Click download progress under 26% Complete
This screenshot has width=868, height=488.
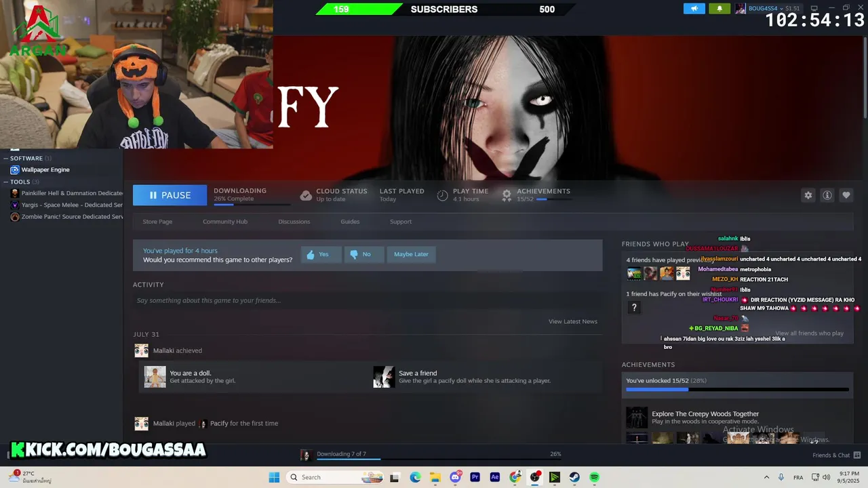(x=252, y=204)
